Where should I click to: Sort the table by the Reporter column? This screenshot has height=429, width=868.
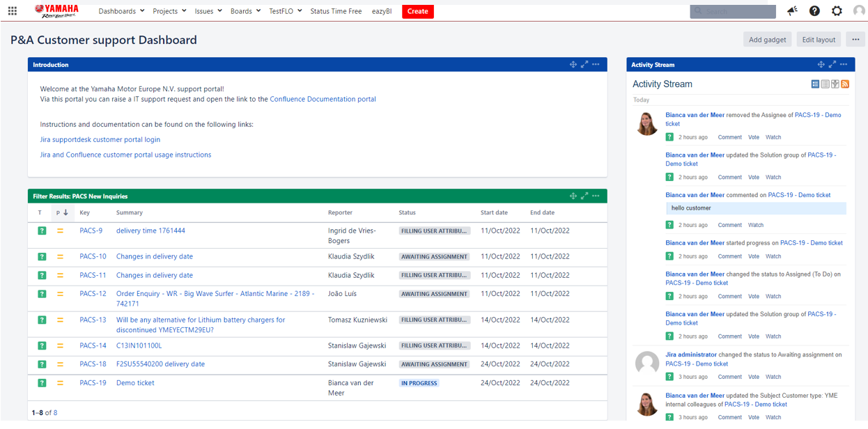point(341,212)
